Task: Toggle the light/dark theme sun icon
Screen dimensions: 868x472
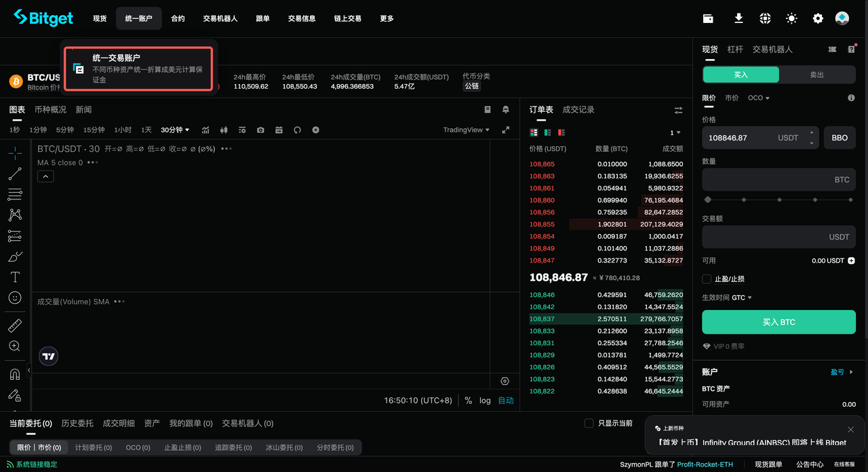Action: point(791,18)
